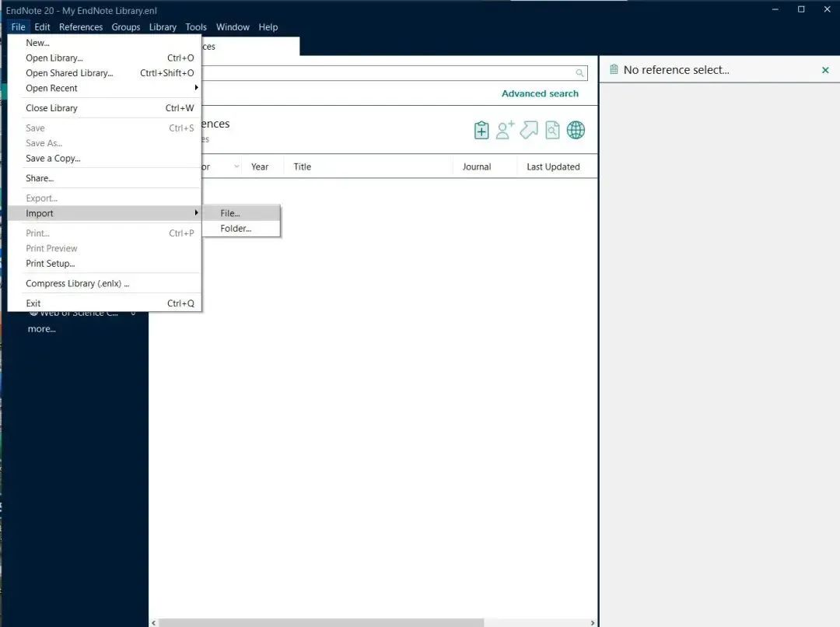
Task: Choose File... in the Import submenu
Action: [242, 212]
